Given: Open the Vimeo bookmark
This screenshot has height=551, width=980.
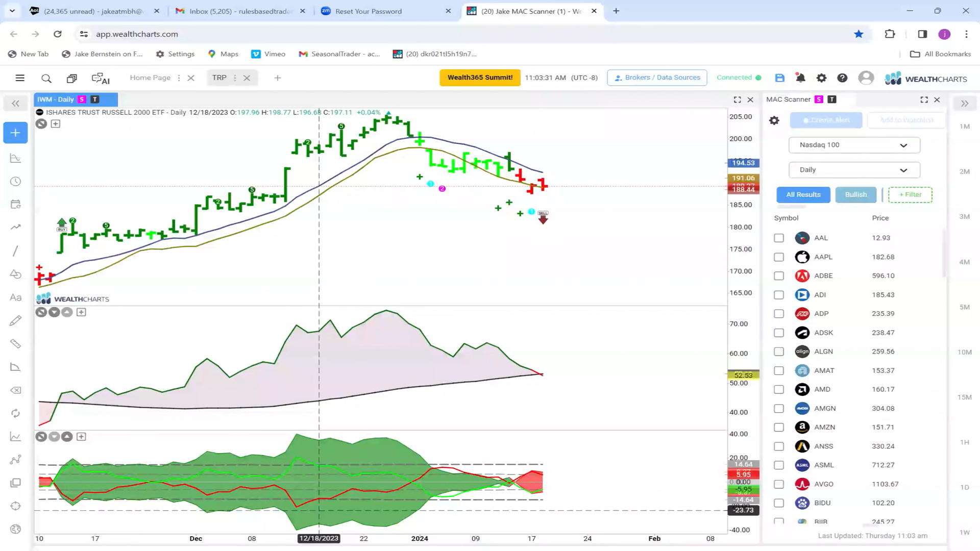Looking at the screenshot, I should tap(268, 54).
